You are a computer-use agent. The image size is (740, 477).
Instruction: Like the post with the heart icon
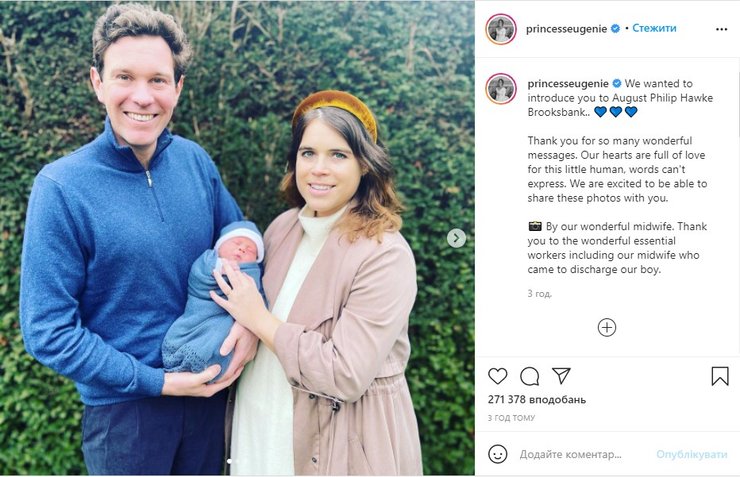(497, 376)
